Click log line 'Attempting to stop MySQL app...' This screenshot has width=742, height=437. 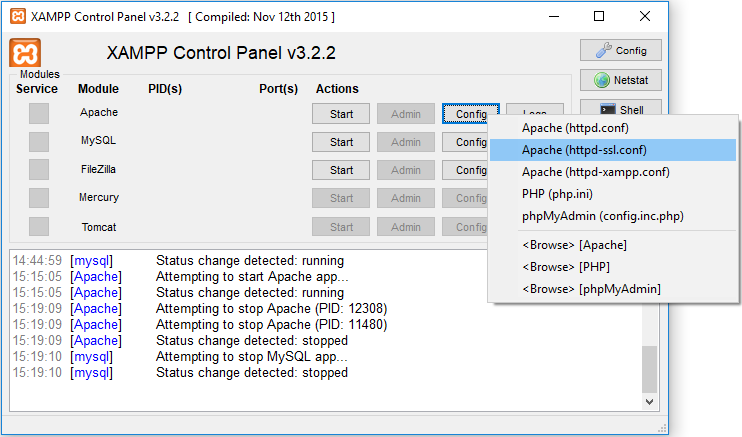pos(252,357)
